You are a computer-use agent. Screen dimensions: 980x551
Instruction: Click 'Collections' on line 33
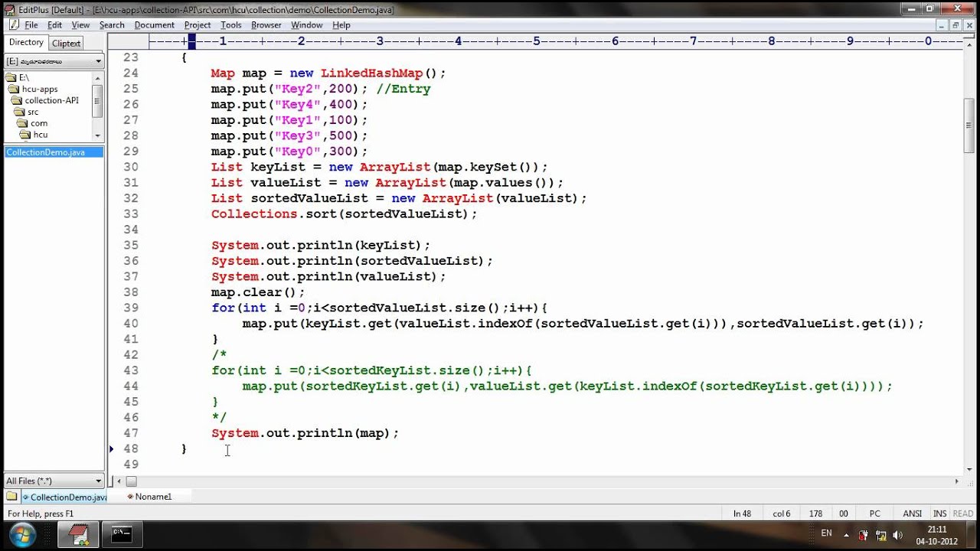[254, 214]
